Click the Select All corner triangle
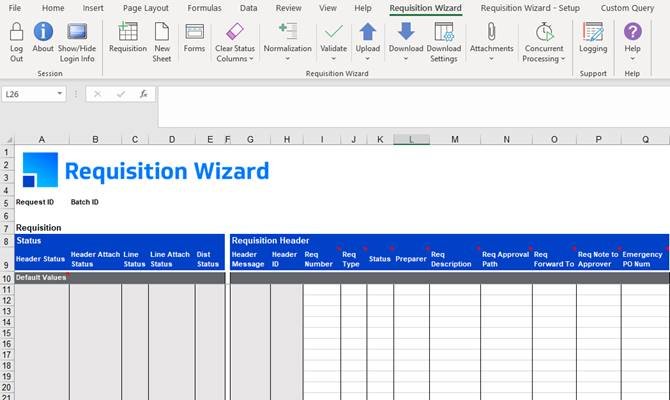 pyautogui.click(x=9, y=140)
